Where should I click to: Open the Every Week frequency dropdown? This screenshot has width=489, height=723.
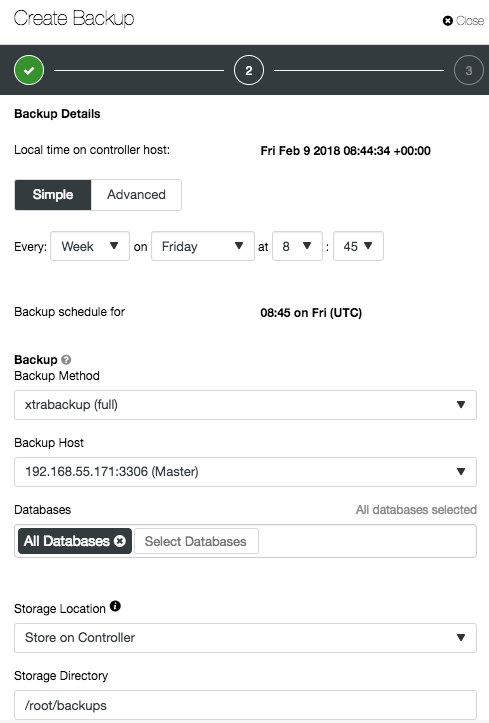tap(90, 246)
